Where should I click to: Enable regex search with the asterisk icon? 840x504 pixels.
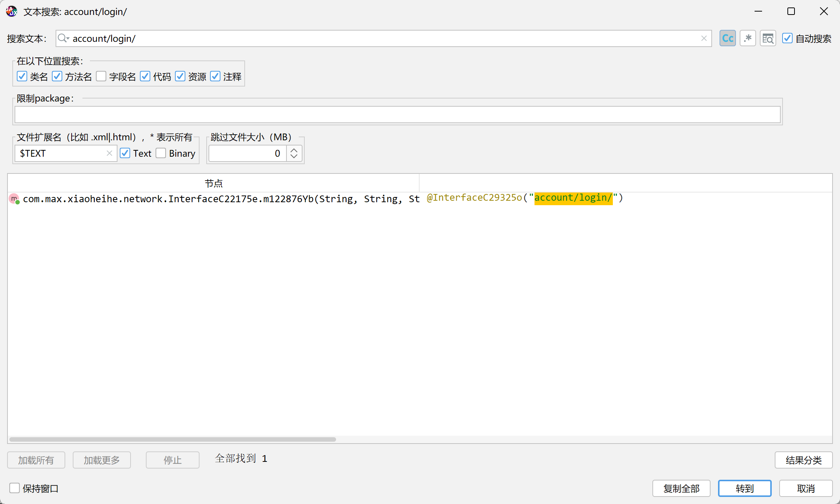[x=747, y=38]
